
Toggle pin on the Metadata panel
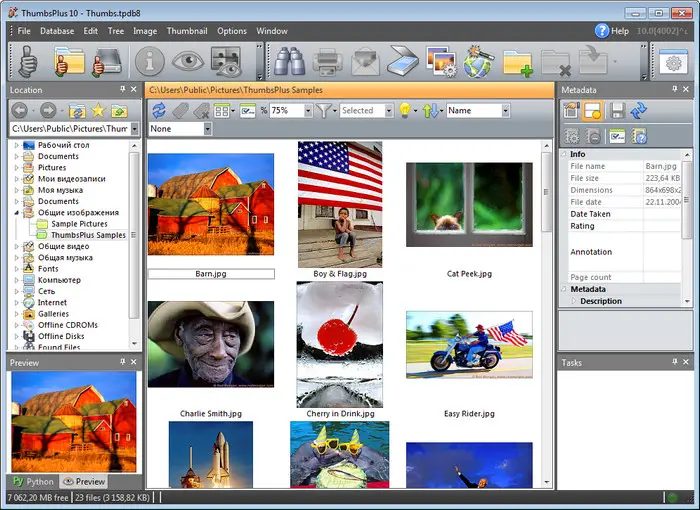pyautogui.click(x=675, y=89)
